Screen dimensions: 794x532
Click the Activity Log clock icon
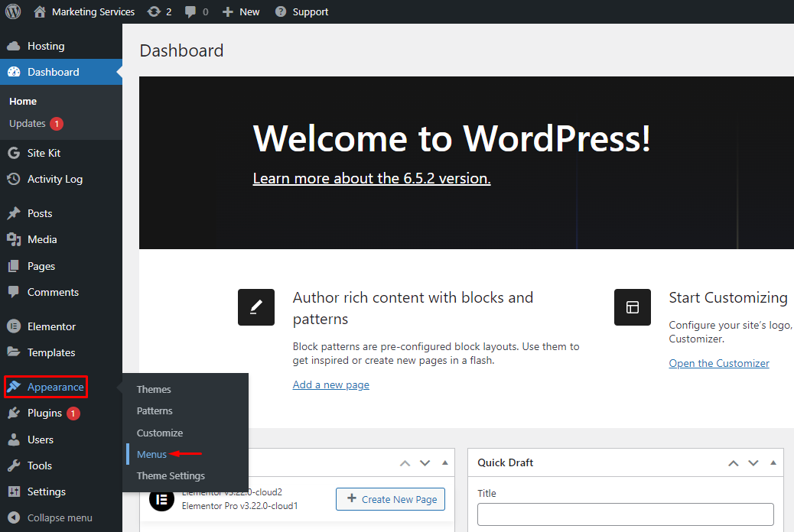click(x=14, y=179)
